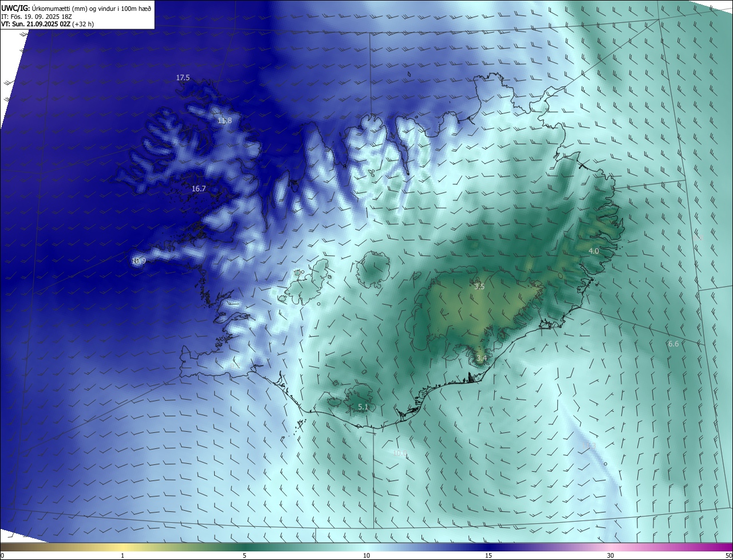Image resolution: width=733 pixels, height=560 pixels.
Task: Select the 5.1 label in southern Iceland
Action: click(x=363, y=407)
